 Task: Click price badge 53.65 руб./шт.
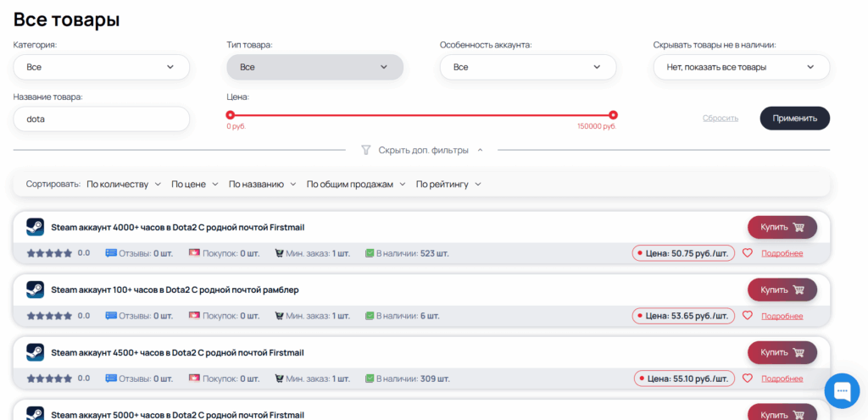click(683, 316)
